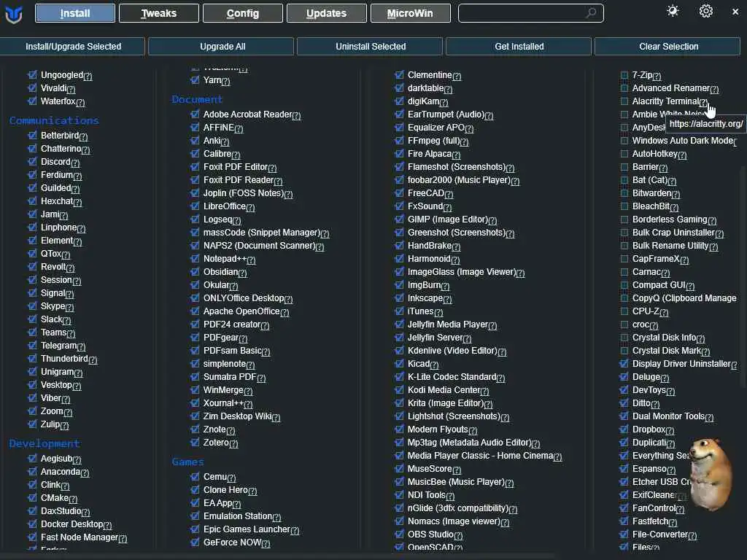
Task: Click Uninstall Selected button
Action: point(370,47)
